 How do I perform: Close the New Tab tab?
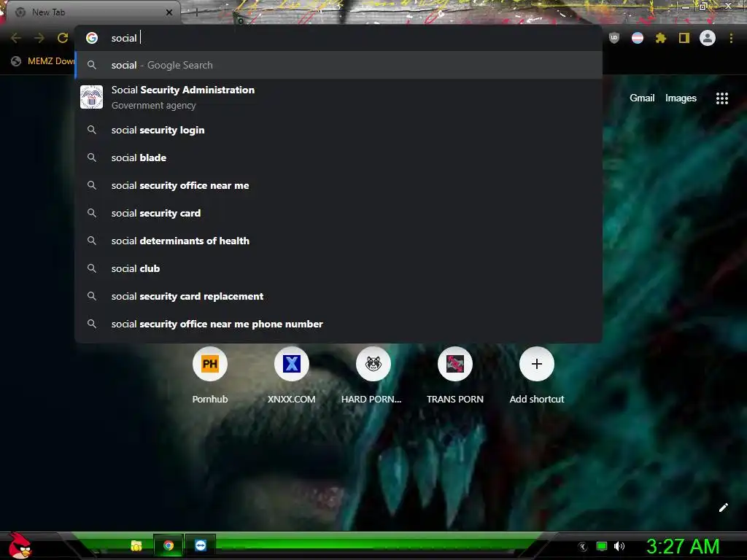[169, 12]
